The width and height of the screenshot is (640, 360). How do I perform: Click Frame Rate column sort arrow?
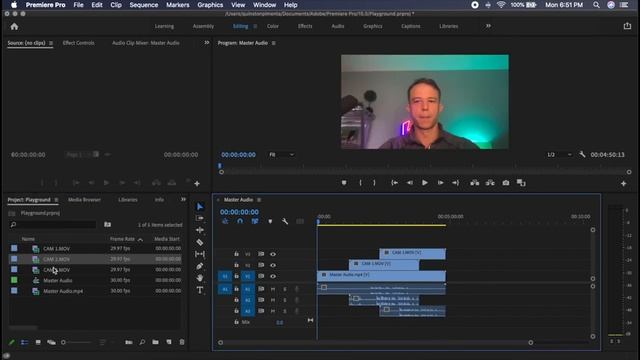140,239
